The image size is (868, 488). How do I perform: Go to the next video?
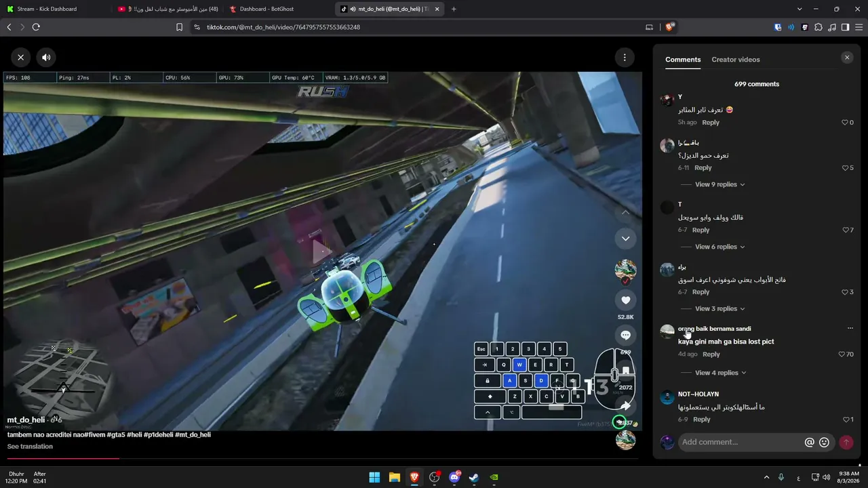click(625, 239)
